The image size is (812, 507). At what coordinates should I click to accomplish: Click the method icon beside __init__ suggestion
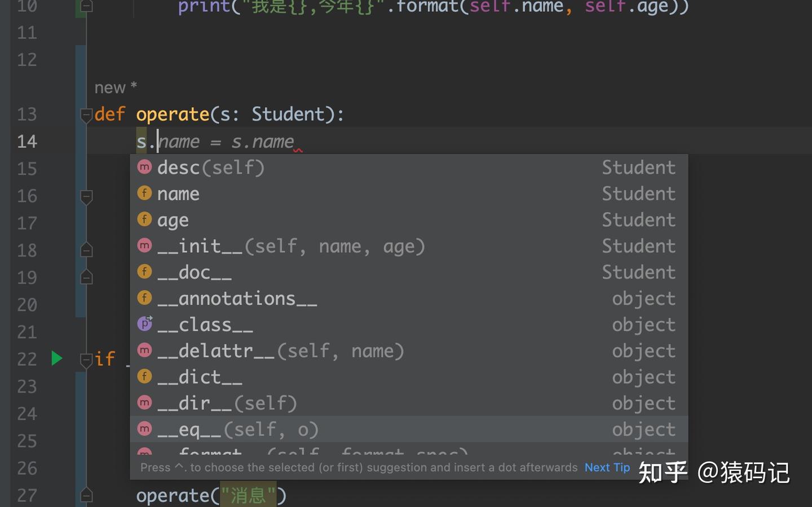pos(144,245)
